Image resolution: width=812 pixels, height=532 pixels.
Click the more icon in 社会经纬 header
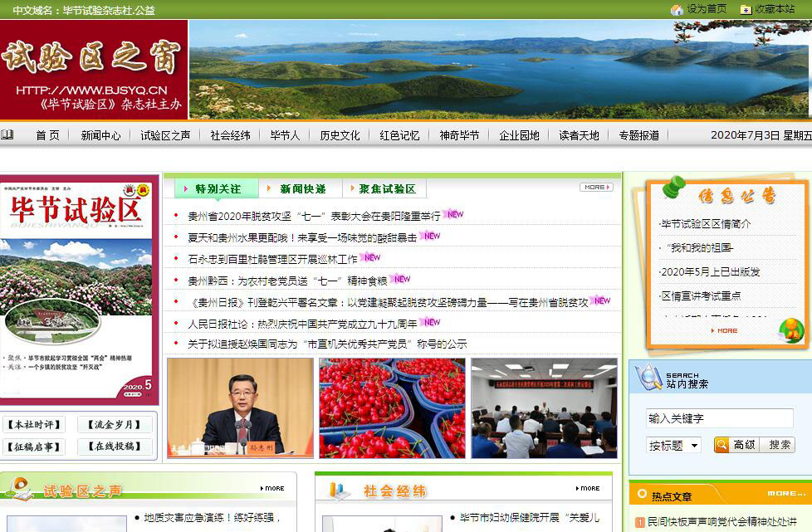(x=586, y=488)
